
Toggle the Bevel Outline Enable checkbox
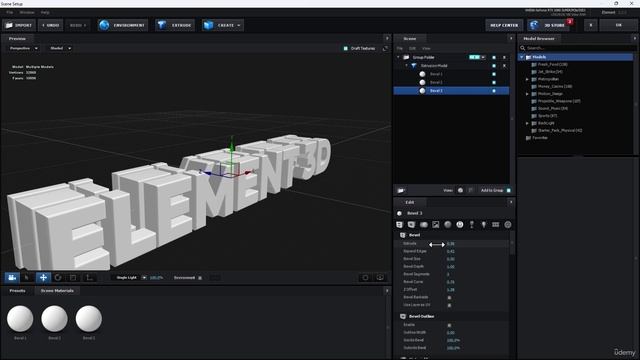tap(449, 325)
